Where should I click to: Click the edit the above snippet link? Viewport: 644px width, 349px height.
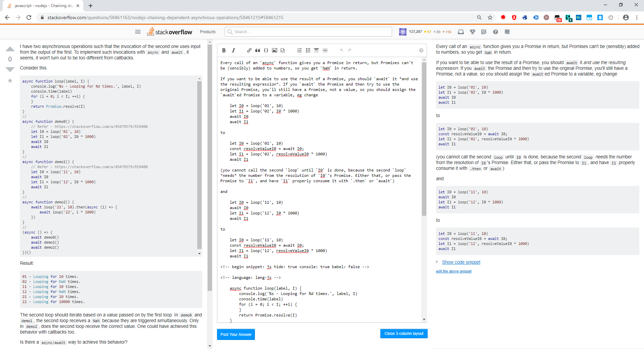coord(453,271)
